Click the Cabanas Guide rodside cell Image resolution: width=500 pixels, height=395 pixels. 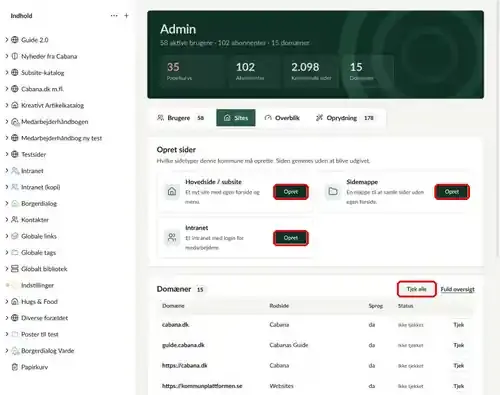tap(289, 345)
